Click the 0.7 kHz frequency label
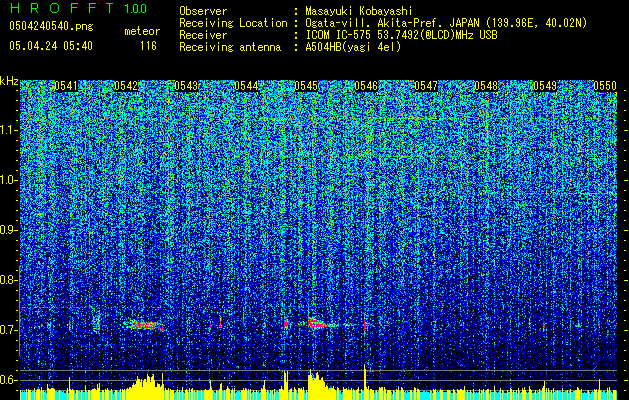 9,330
